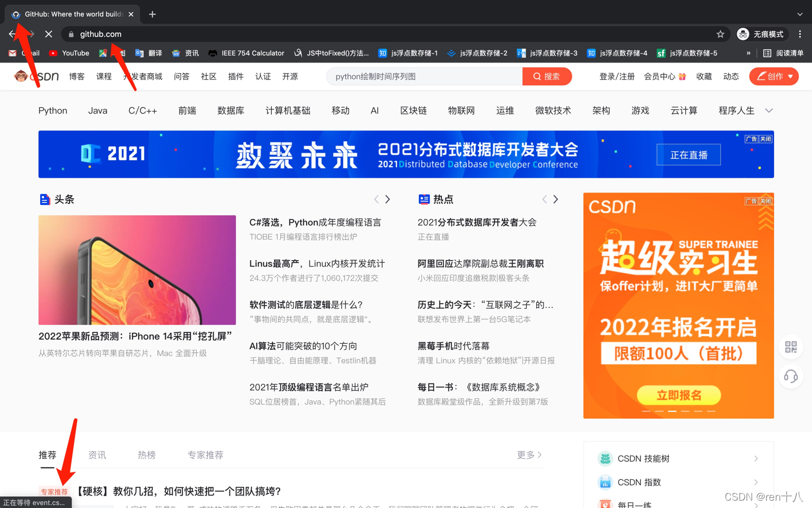Open the reading list (阅读清单)

[x=783, y=53]
